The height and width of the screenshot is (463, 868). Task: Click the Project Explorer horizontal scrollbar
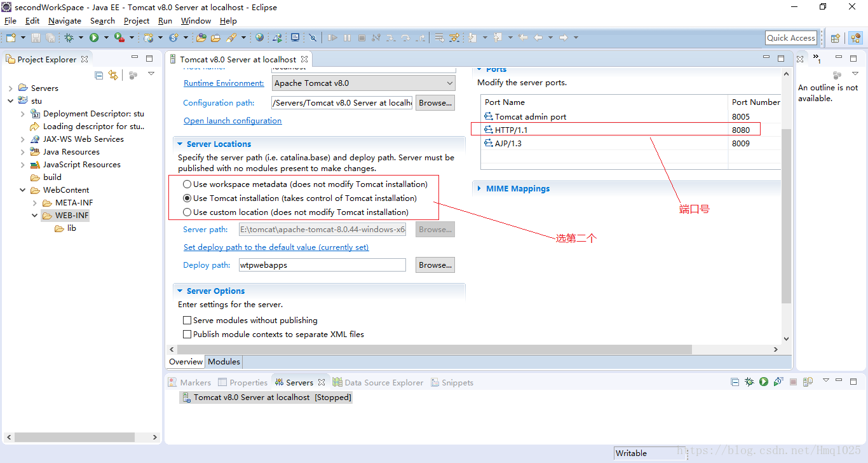click(74, 438)
